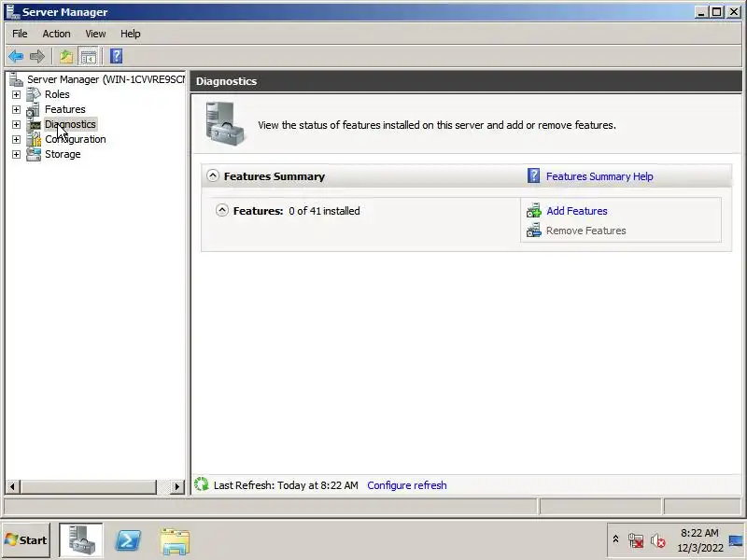Click the Configure refresh link
747x560 pixels.
(x=407, y=485)
